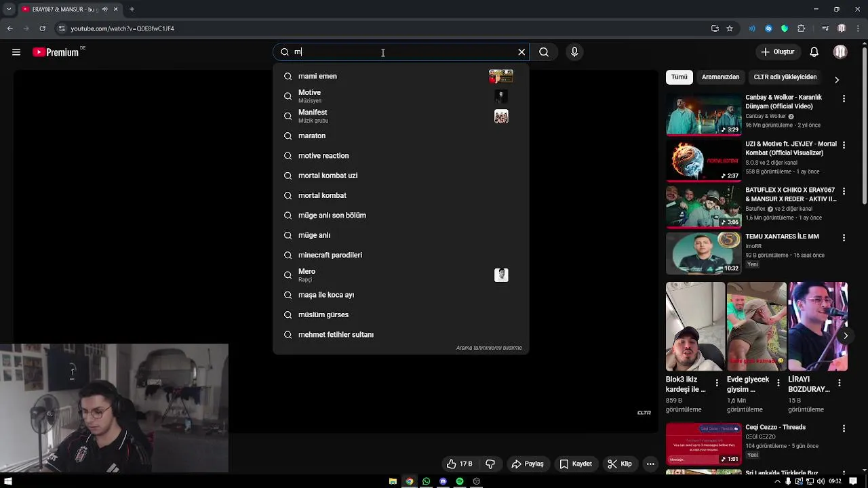Dislike the video
Screen dimensions: 868x488
pos(490,464)
